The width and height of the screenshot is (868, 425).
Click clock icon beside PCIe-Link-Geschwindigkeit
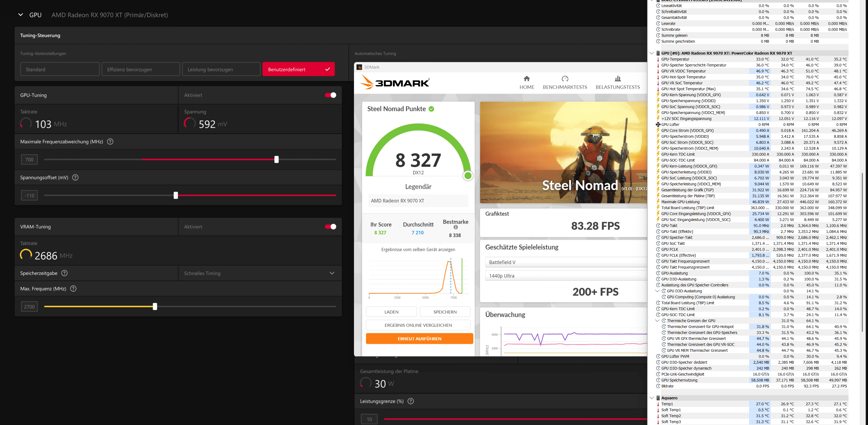(658, 374)
